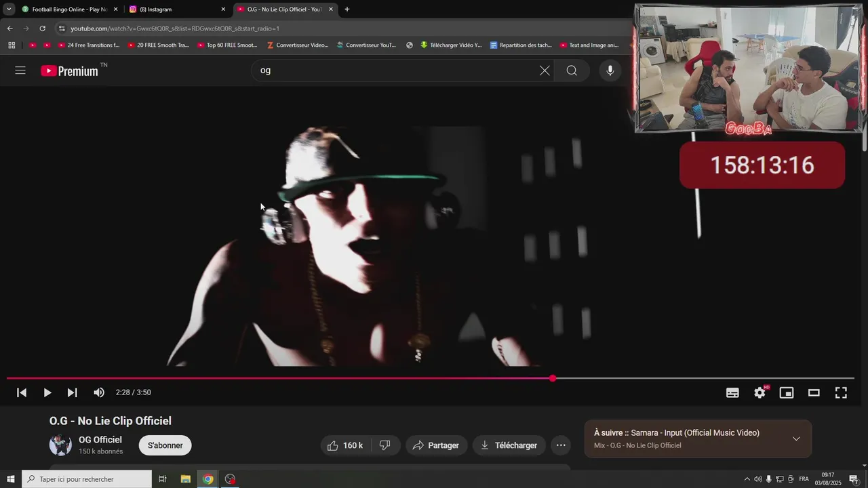Mute the video volume speaker icon

coord(99,392)
